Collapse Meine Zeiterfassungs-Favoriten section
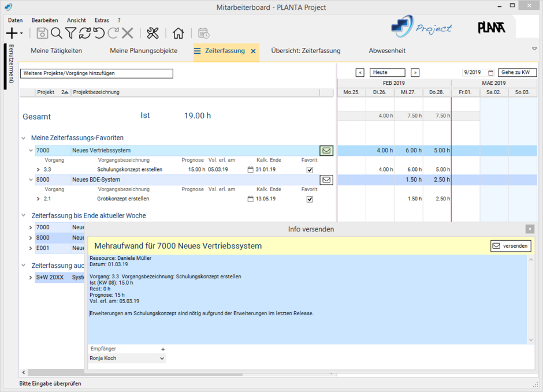 coord(24,138)
